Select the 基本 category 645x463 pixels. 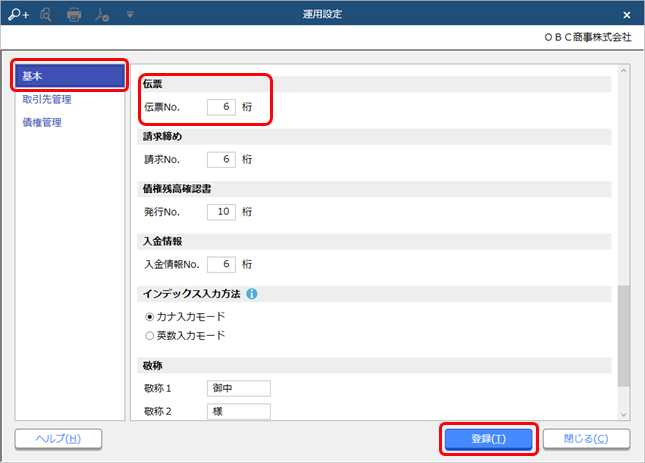point(70,76)
